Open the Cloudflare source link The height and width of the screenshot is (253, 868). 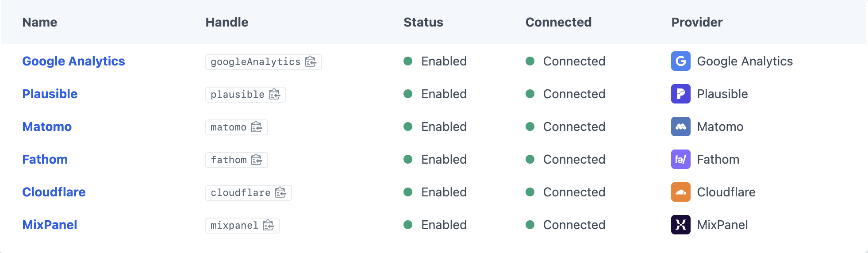[x=54, y=192]
